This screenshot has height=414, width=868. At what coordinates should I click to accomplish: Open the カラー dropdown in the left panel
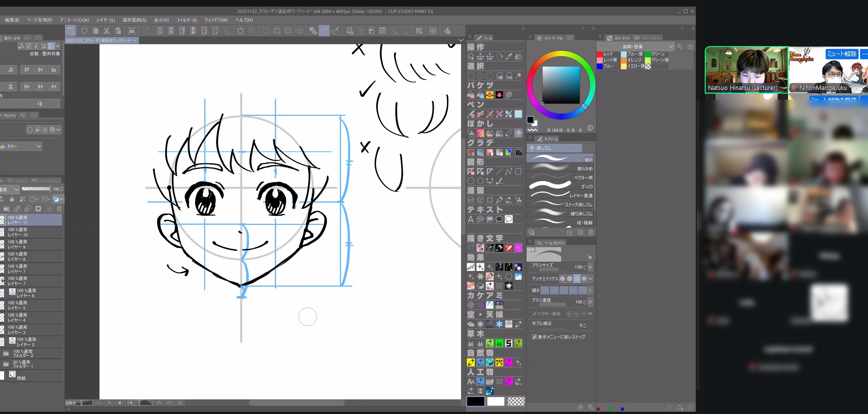(21, 146)
